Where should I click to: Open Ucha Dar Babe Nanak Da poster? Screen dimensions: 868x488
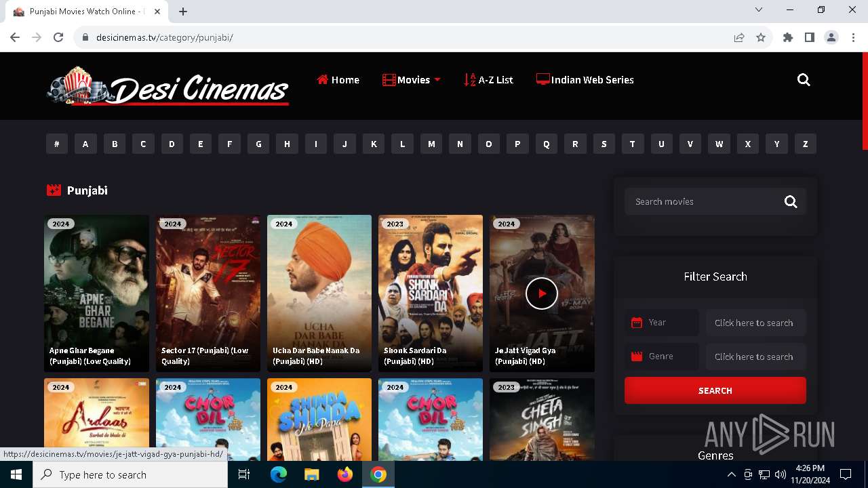click(319, 293)
